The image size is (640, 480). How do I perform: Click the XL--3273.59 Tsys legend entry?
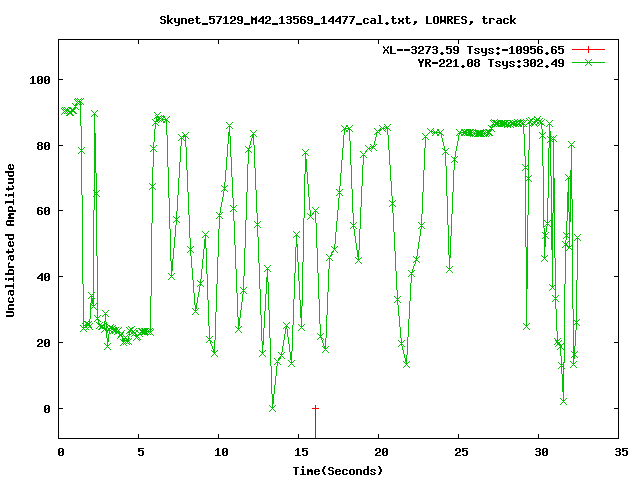pos(473,50)
